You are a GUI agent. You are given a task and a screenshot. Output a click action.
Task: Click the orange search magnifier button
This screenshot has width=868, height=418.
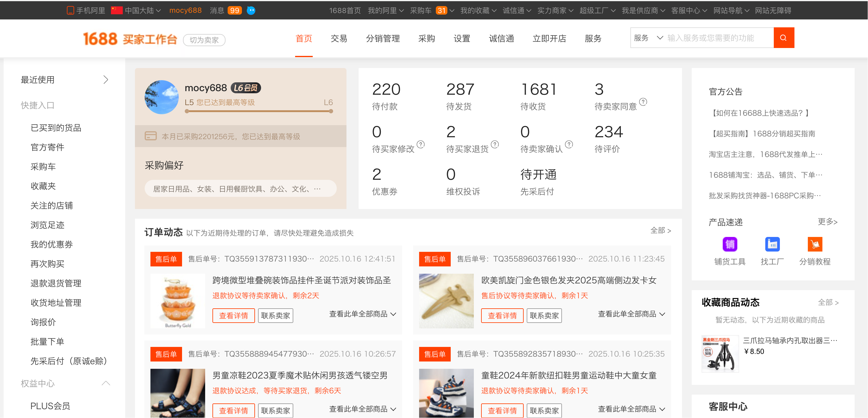(784, 38)
